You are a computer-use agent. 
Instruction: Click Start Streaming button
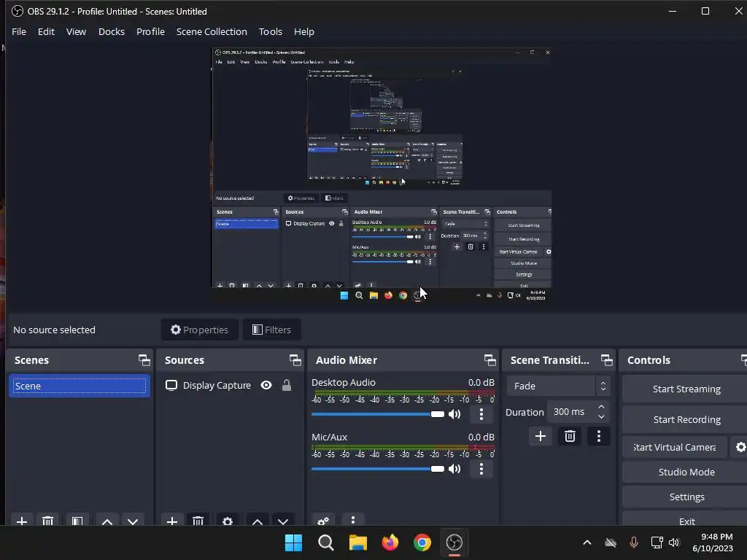686,389
